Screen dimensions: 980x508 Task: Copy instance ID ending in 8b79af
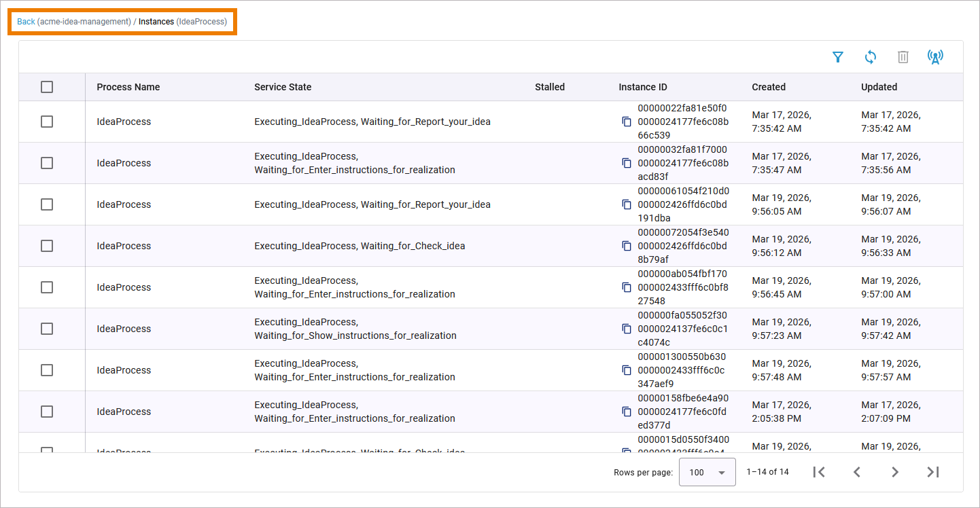(x=627, y=246)
